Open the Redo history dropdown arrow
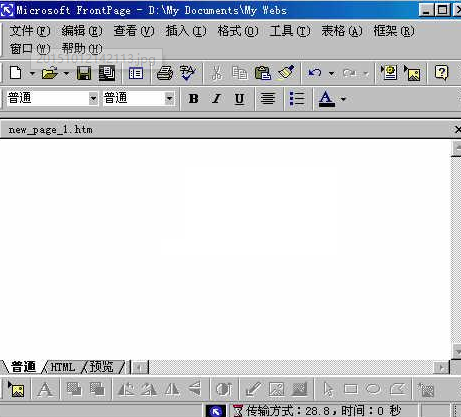 tap(366, 73)
